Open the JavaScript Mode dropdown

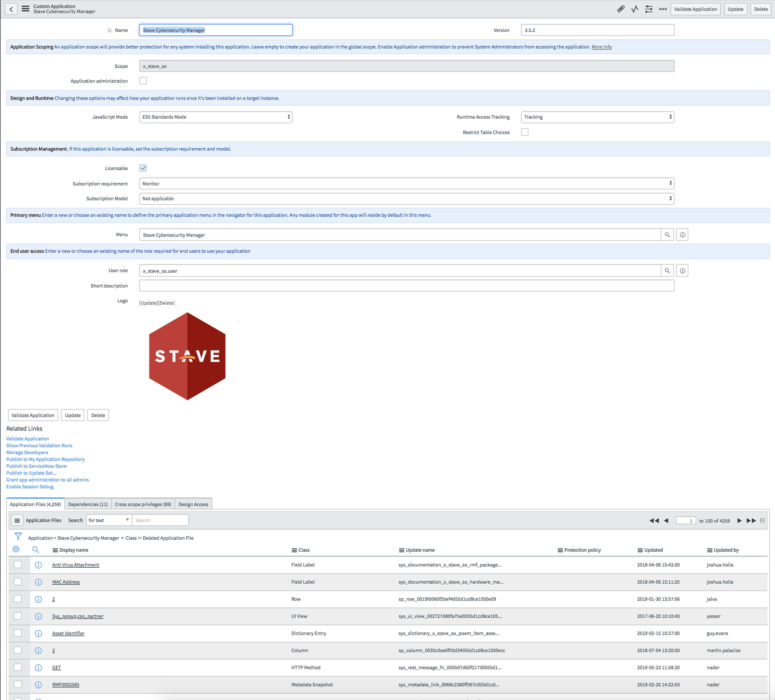click(x=216, y=117)
